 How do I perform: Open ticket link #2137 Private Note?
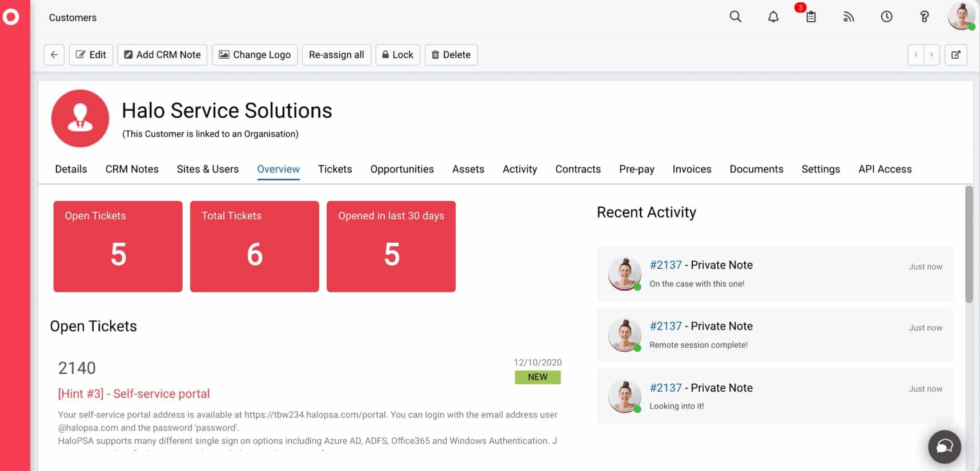(665, 265)
